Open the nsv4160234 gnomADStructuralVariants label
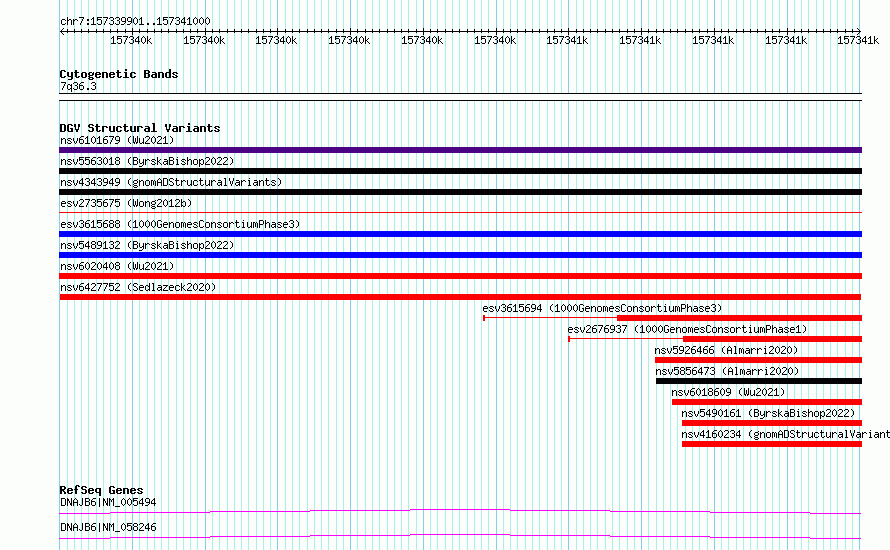 pyautogui.click(x=786, y=434)
